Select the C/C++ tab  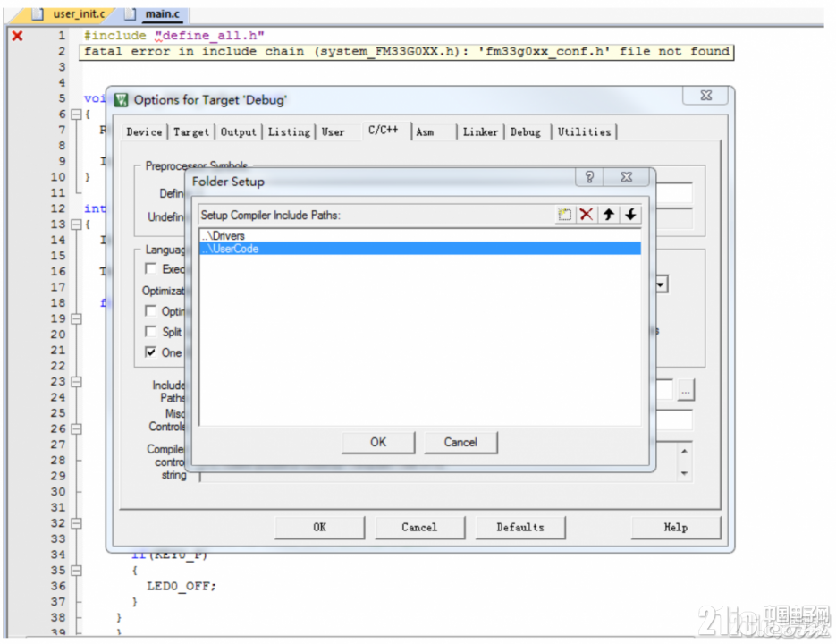(384, 131)
